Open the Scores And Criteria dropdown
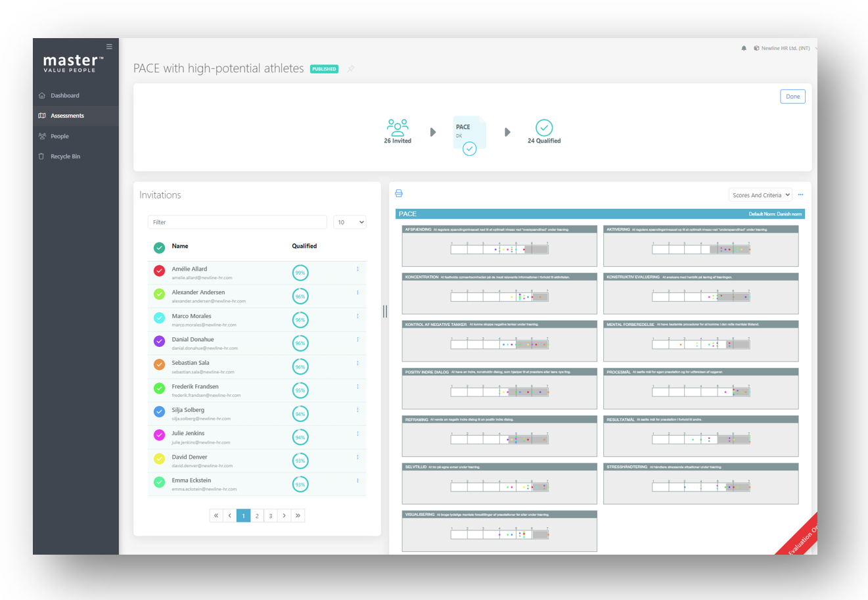This screenshot has height=600, width=868. tap(760, 195)
